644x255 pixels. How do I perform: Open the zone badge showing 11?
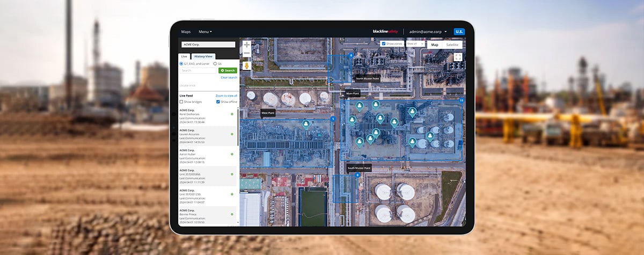pyautogui.click(x=462, y=100)
